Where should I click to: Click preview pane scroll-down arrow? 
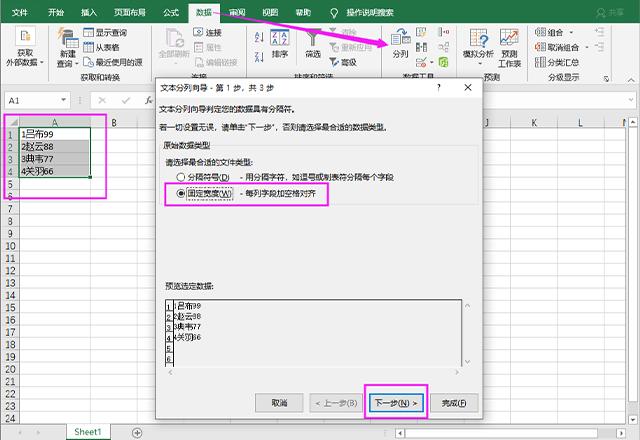tap(468, 362)
